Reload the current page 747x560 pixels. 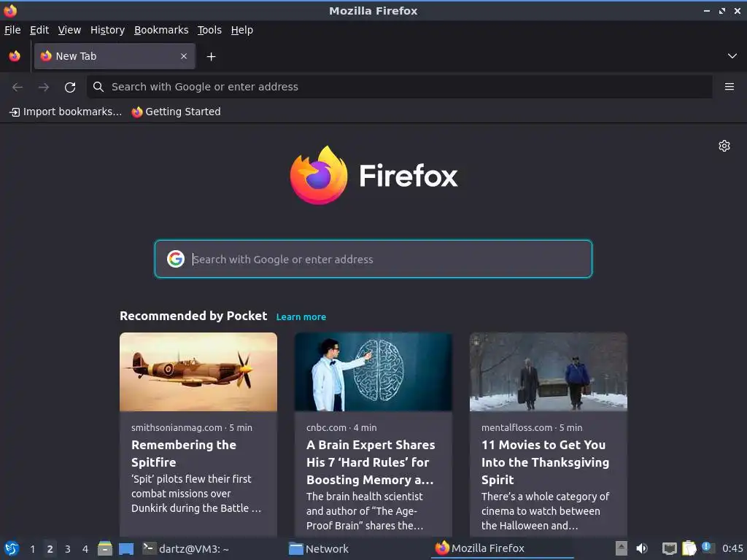click(70, 87)
